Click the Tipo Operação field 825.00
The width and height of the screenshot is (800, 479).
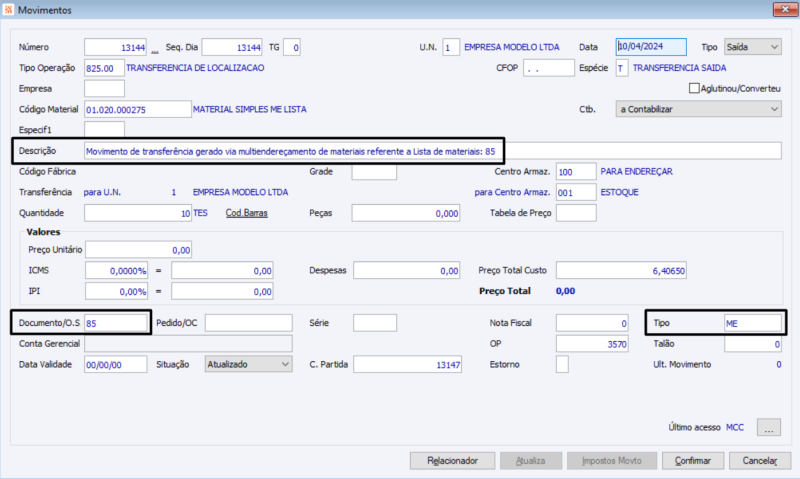104,68
